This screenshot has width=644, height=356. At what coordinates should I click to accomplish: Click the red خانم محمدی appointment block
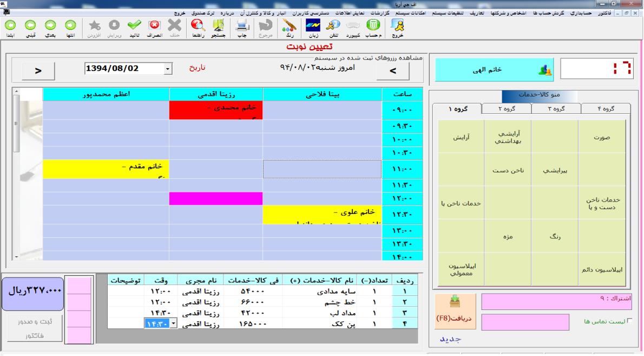(216, 110)
